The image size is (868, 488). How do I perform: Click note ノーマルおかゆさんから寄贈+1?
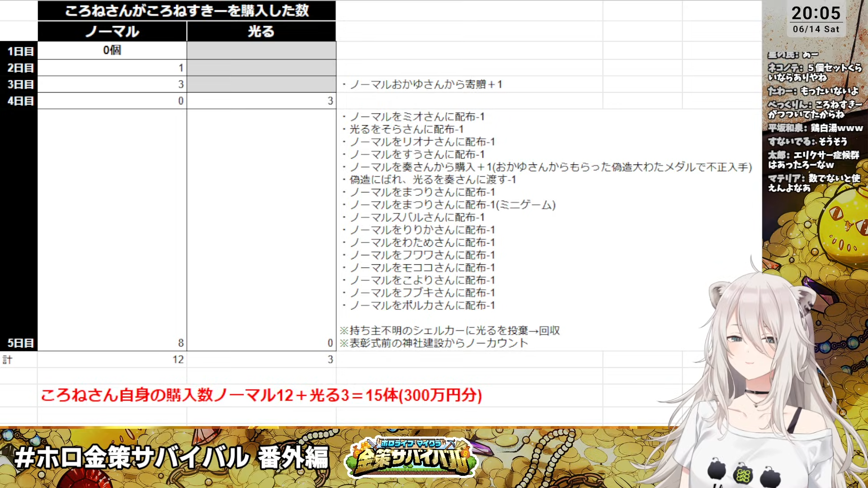coord(422,84)
